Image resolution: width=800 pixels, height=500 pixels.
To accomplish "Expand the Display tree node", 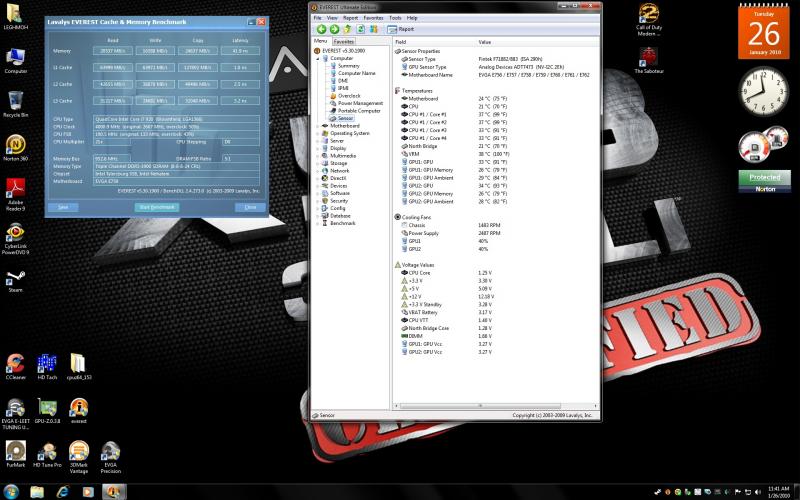I will [x=317, y=148].
